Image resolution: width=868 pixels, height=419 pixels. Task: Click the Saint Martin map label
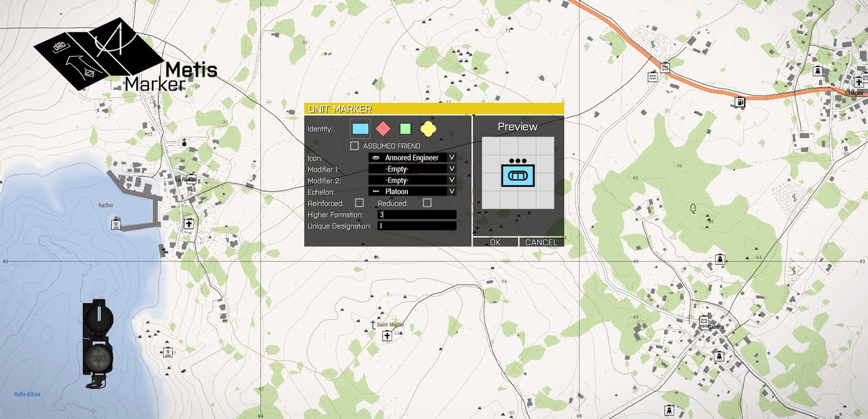(390, 325)
